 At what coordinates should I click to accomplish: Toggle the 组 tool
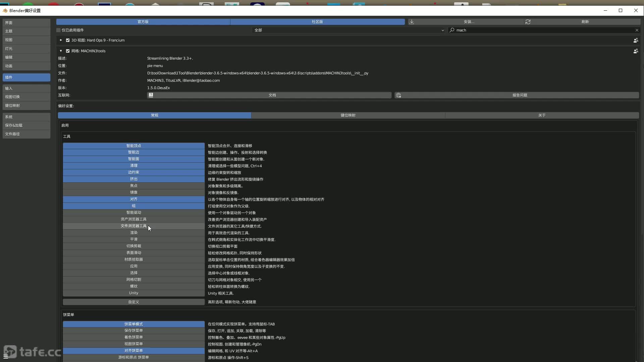tap(133, 206)
